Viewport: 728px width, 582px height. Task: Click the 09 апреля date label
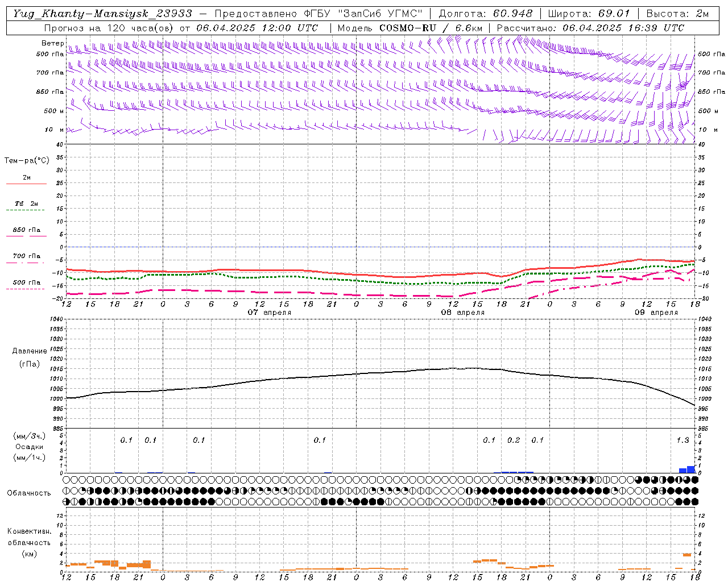(x=656, y=313)
